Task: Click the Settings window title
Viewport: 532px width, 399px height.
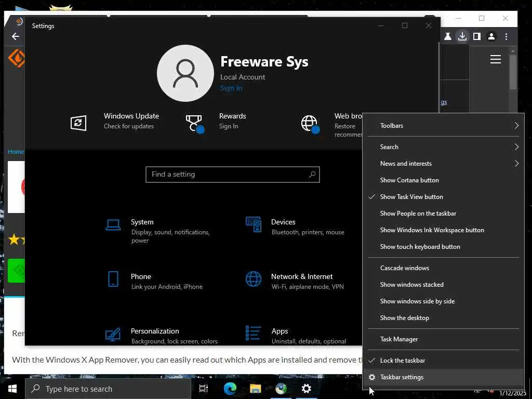Action: (x=43, y=26)
